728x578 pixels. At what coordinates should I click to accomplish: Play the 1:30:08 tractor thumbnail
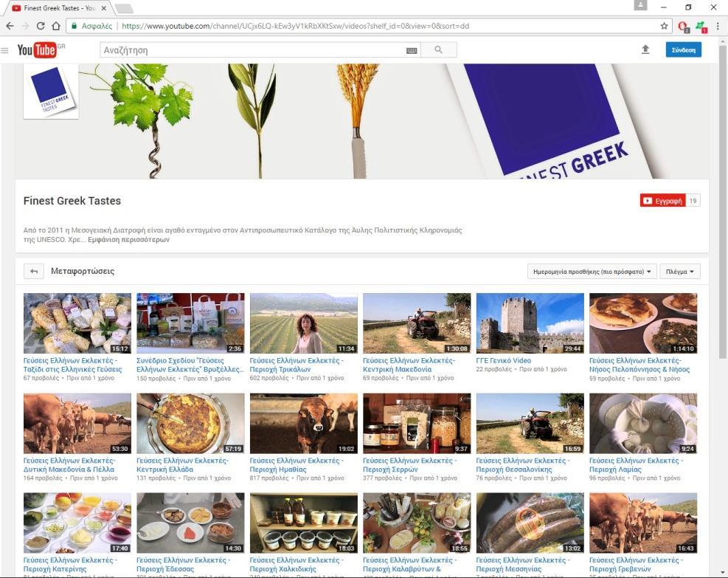tap(417, 323)
